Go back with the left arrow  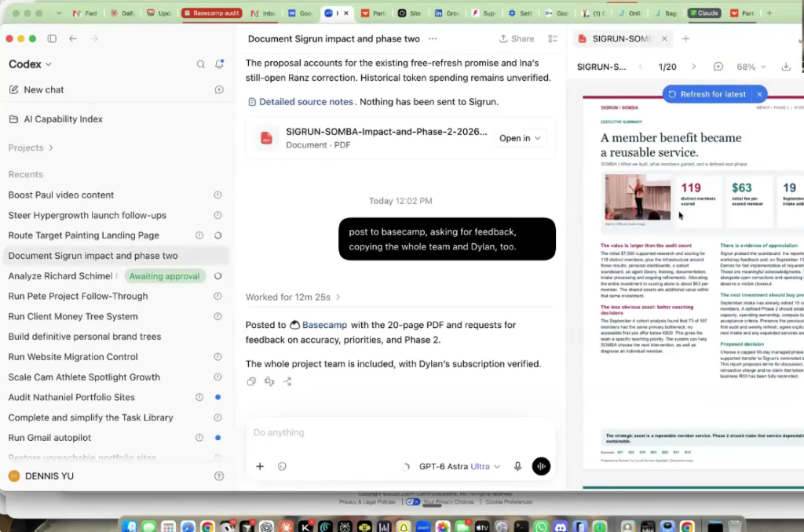(x=73, y=38)
